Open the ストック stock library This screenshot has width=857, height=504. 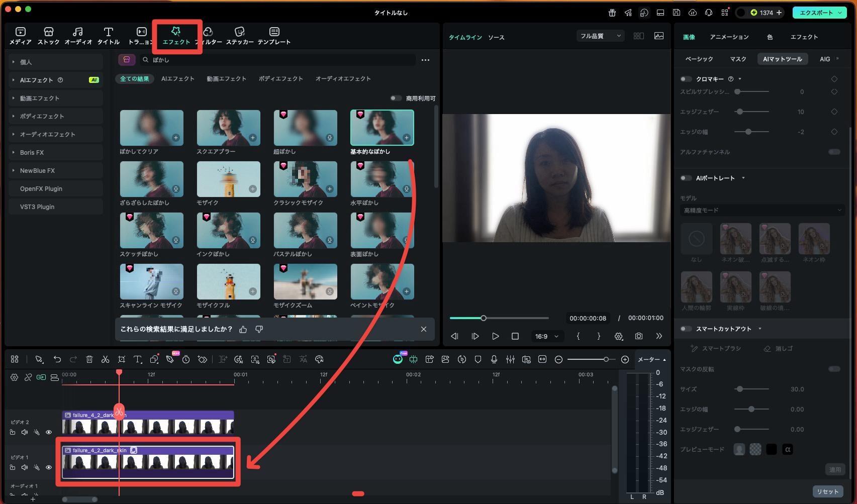(48, 36)
